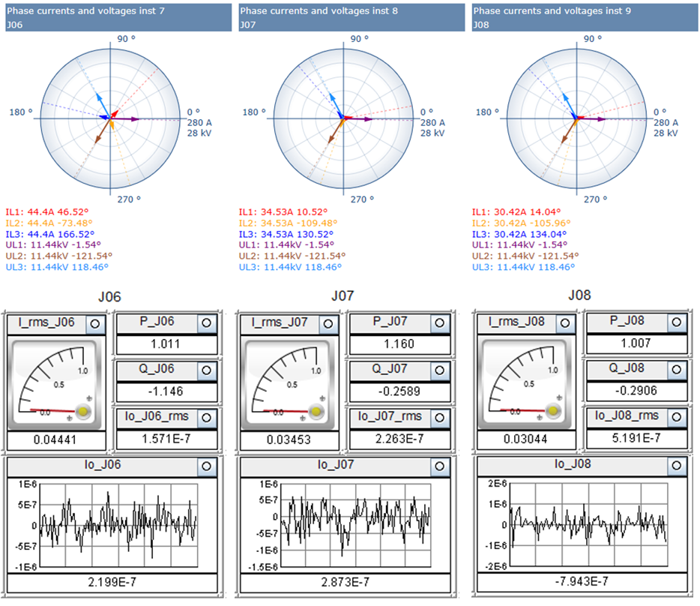Viewport: 700px width, 606px height.
Task: Click the Io_J08 waveform plot
Action: tap(589, 525)
